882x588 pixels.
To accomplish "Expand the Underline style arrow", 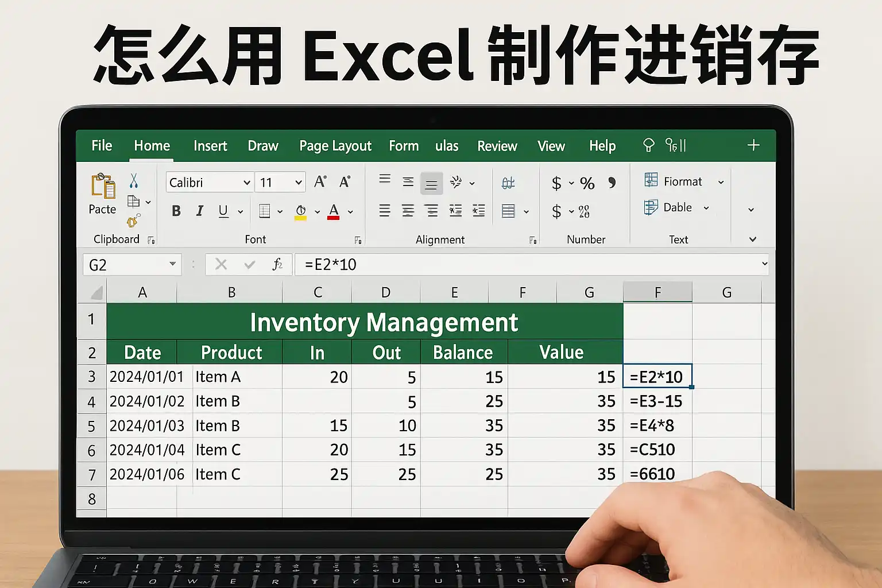I will 241,212.
